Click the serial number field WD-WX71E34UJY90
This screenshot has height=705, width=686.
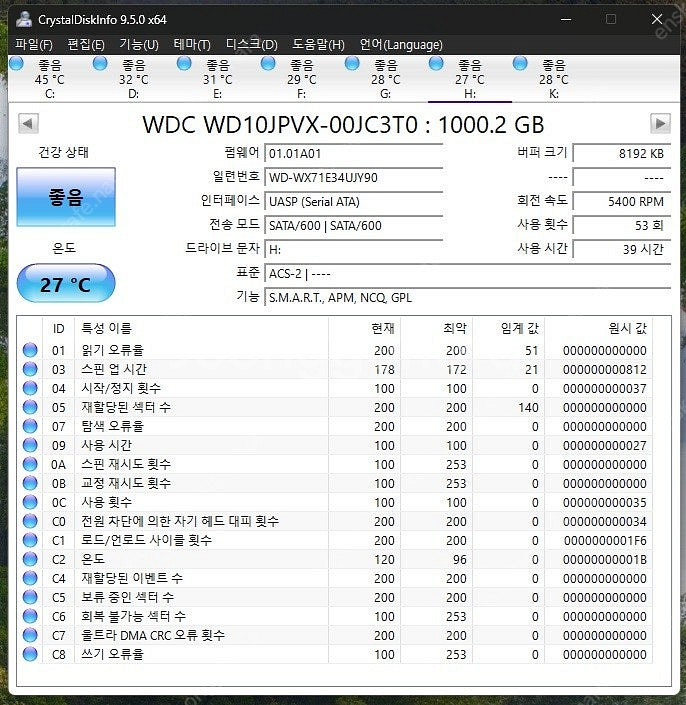point(354,177)
